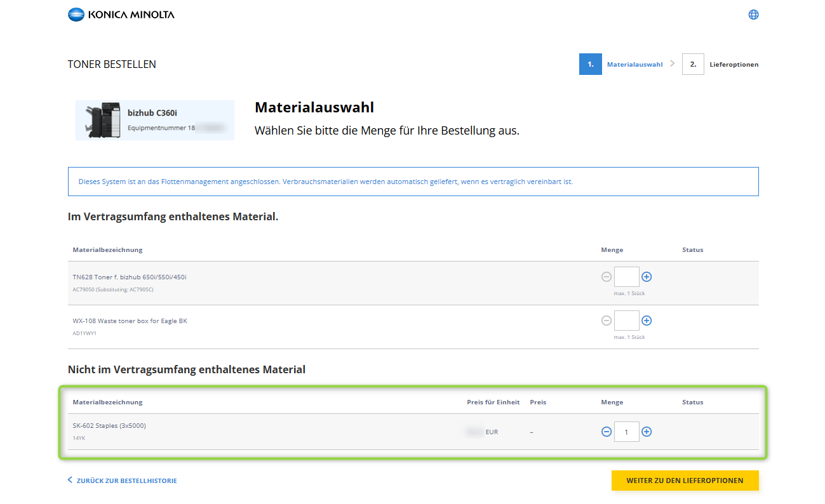Click the AD1YWY1 article number text
Viewport: 825px width, 504px height.
point(84,333)
